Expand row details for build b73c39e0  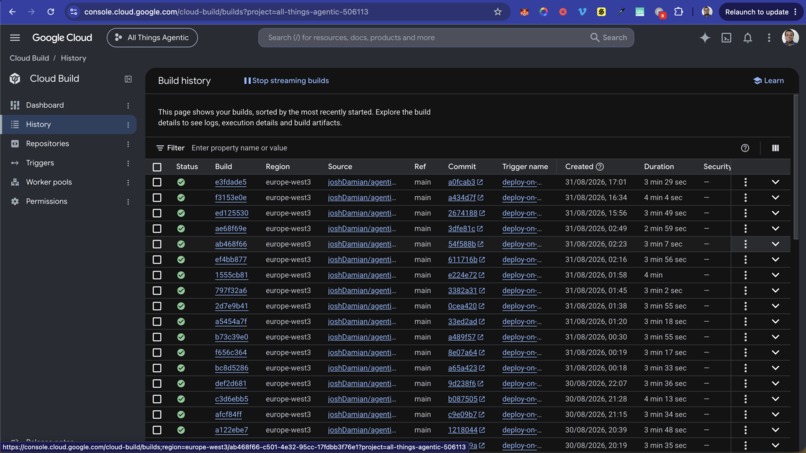[775, 337]
